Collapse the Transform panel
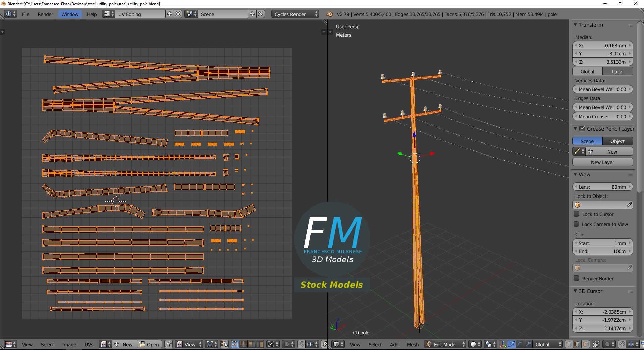 (575, 25)
